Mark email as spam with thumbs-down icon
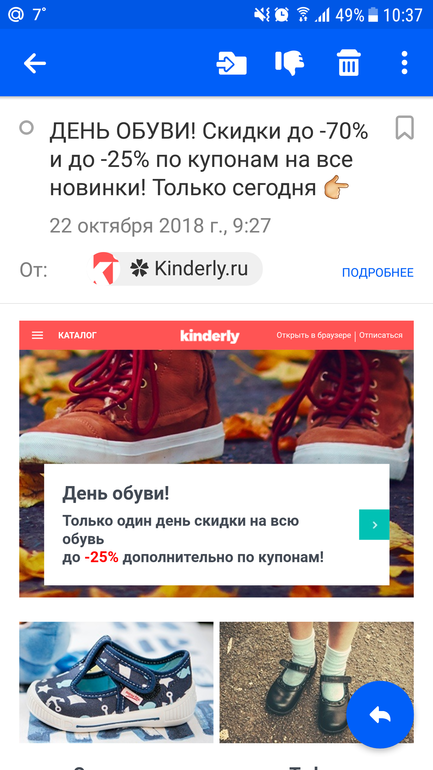 click(290, 63)
